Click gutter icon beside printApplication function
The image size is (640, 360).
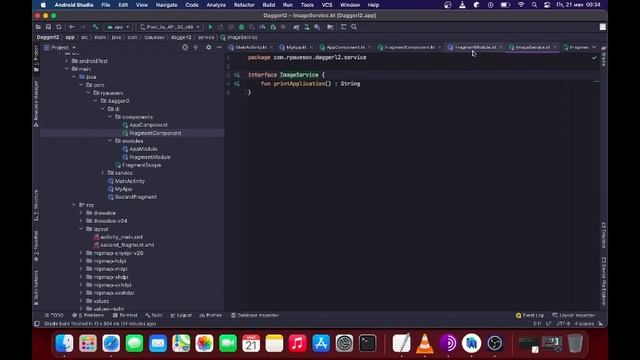click(237, 84)
